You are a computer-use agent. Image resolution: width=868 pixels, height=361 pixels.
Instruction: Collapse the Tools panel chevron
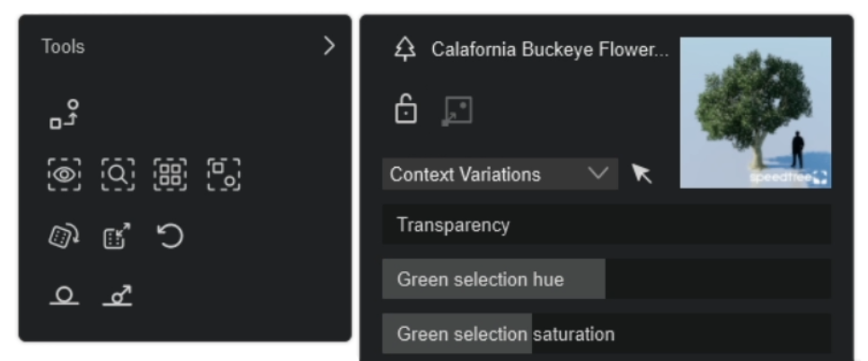click(329, 46)
